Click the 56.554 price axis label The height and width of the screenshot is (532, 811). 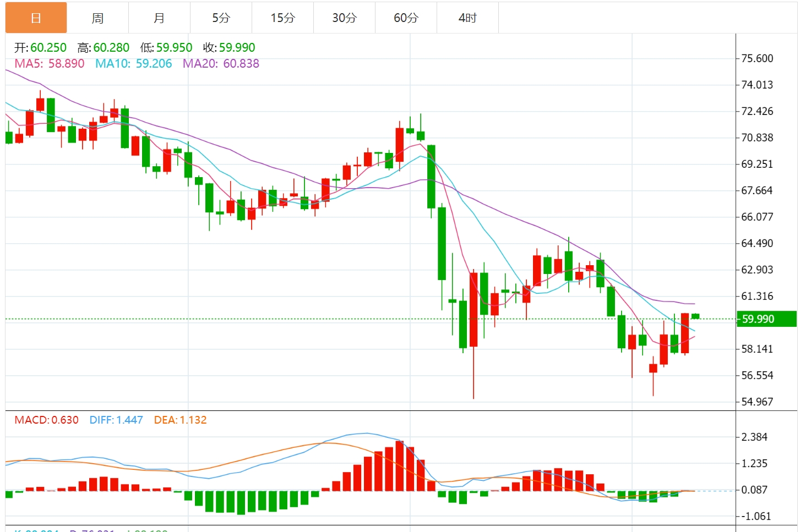(x=757, y=375)
